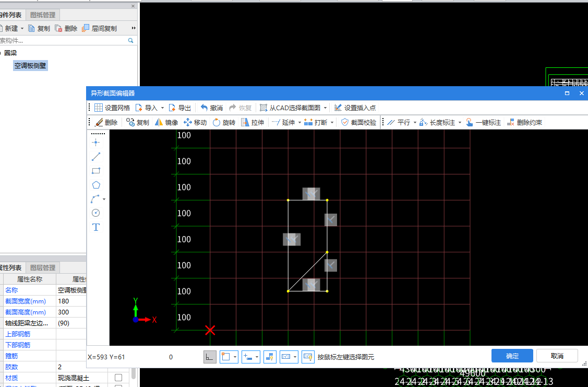Confirm with the 确定 button
Viewport: 588px width, 387px height.
[512, 356]
